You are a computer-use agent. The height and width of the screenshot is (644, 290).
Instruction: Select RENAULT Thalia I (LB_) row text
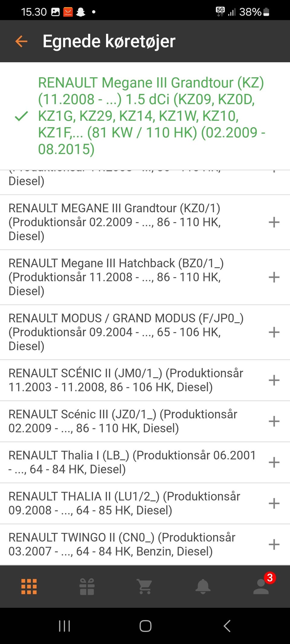click(x=132, y=462)
